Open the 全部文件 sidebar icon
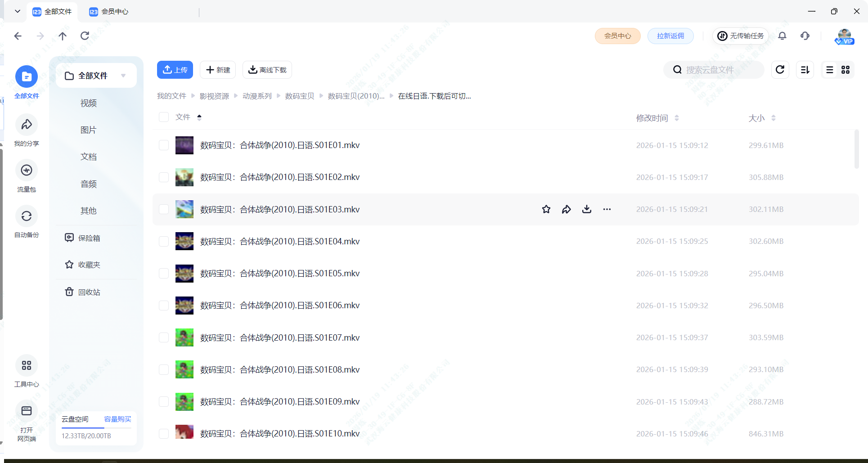The image size is (868, 463). 27,77
